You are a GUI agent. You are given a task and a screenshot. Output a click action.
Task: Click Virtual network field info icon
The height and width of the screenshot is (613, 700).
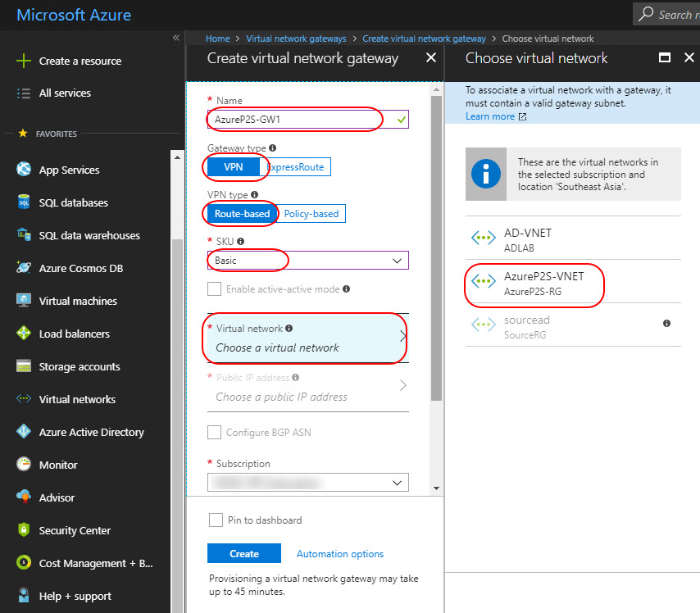289,328
